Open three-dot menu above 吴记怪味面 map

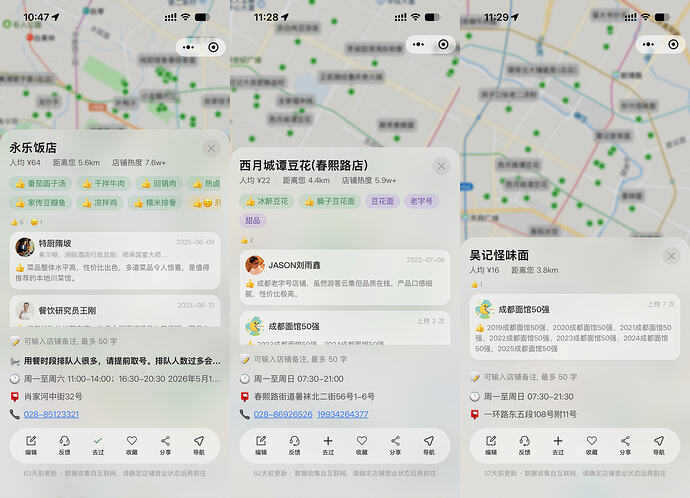coord(648,44)
